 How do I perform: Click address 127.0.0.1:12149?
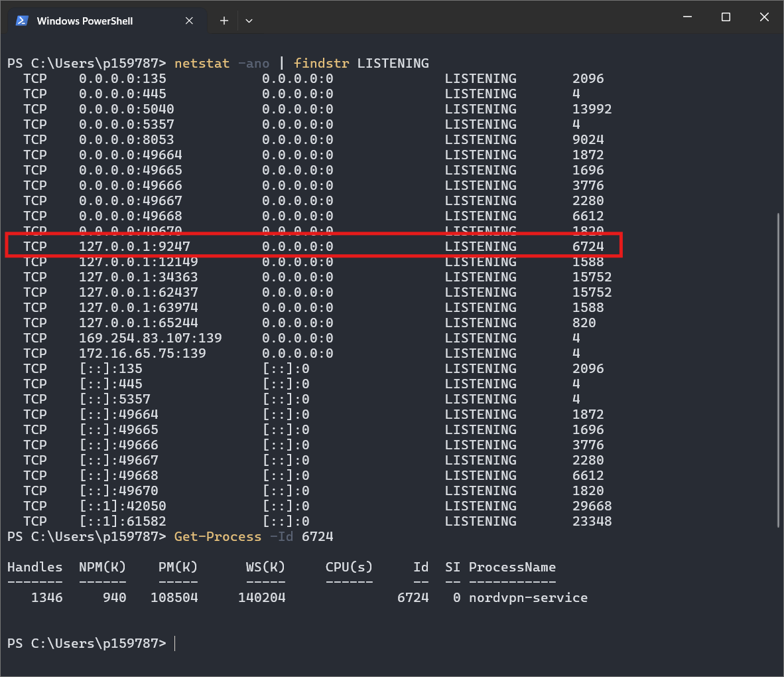139,262
